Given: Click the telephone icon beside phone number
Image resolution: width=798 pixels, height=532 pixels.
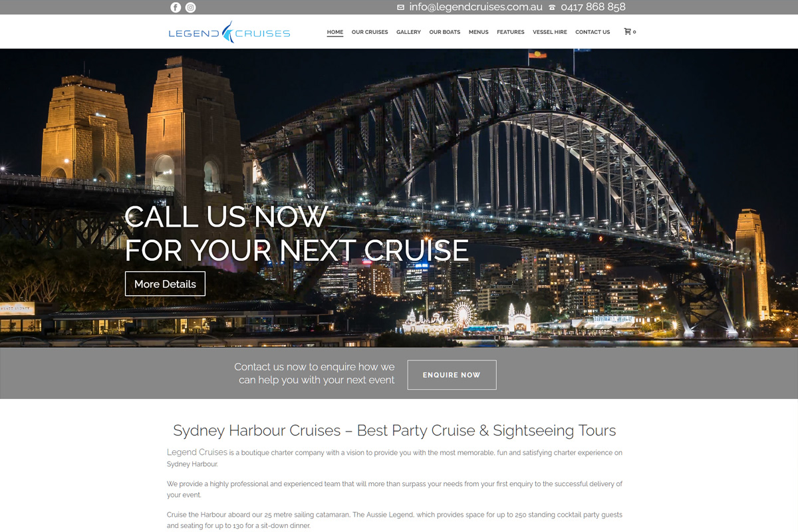Looking at the screenshot, I should click(x=552, y=7).
